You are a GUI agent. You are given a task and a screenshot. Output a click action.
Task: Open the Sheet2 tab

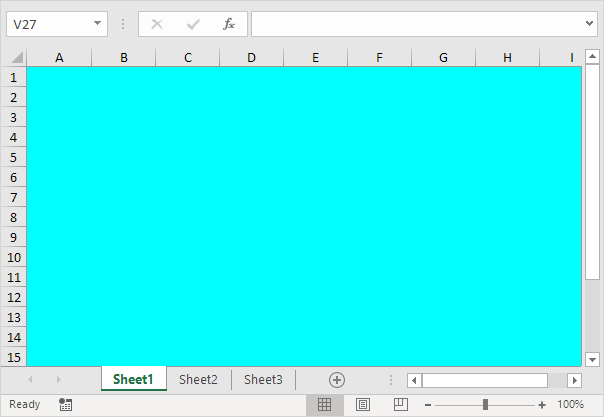[198, 380]
